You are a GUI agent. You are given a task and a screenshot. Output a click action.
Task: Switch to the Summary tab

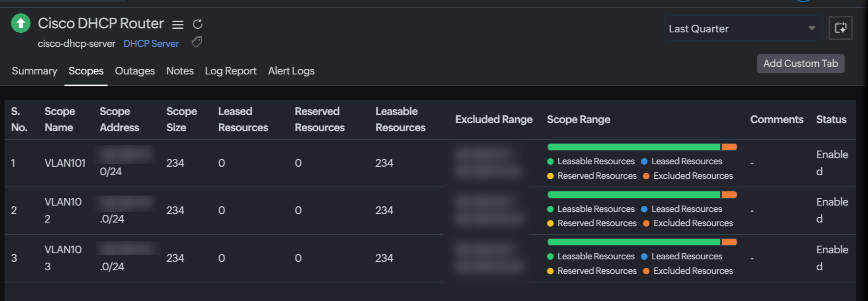[34, 71]
